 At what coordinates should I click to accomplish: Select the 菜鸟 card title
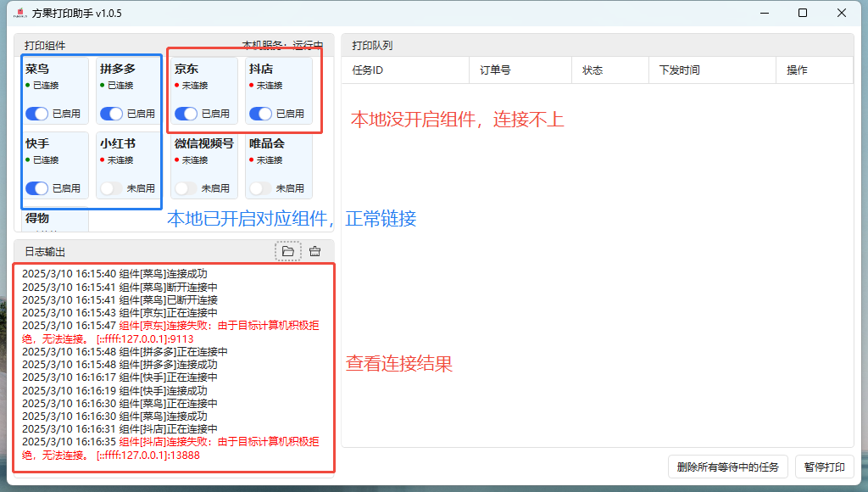tap(37, 69)
